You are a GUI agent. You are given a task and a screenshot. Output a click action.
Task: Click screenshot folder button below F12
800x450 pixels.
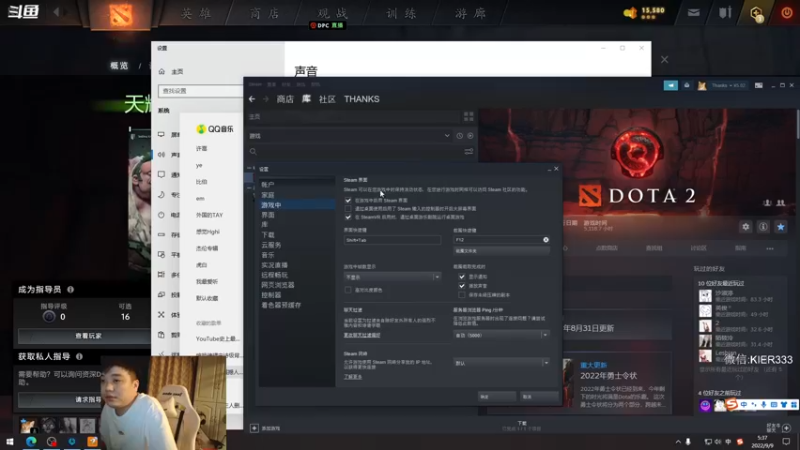tap(501, 251)
